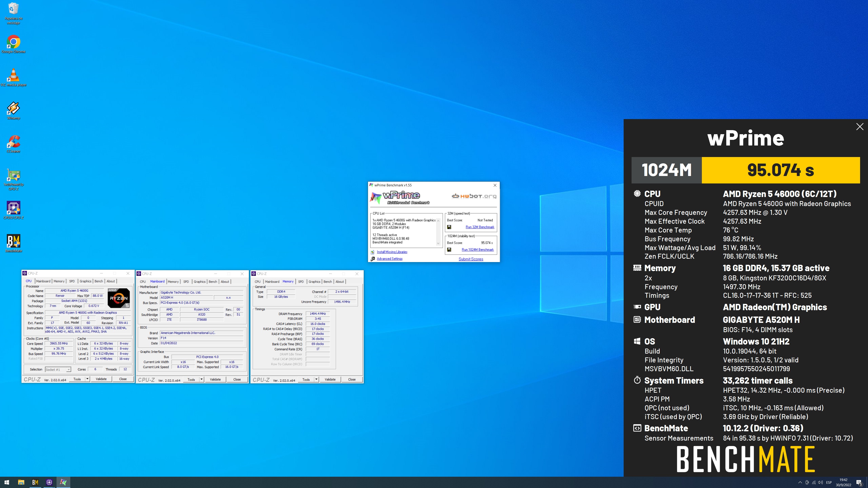Switch to wPrime in the taskbar

63,482
